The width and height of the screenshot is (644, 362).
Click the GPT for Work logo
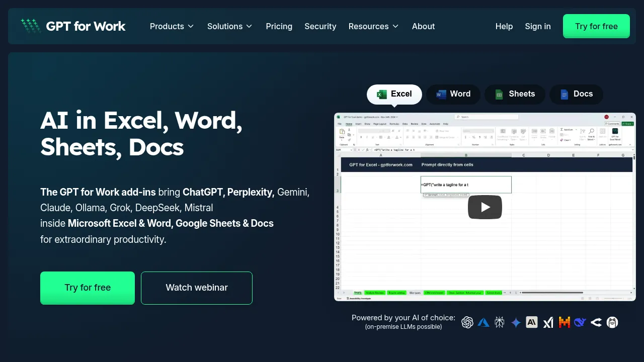pyautogui.click(x=73, y=26)
